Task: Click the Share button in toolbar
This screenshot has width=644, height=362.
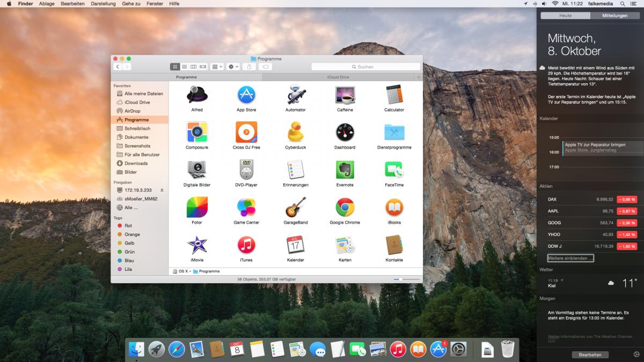Action: point(249,67)
